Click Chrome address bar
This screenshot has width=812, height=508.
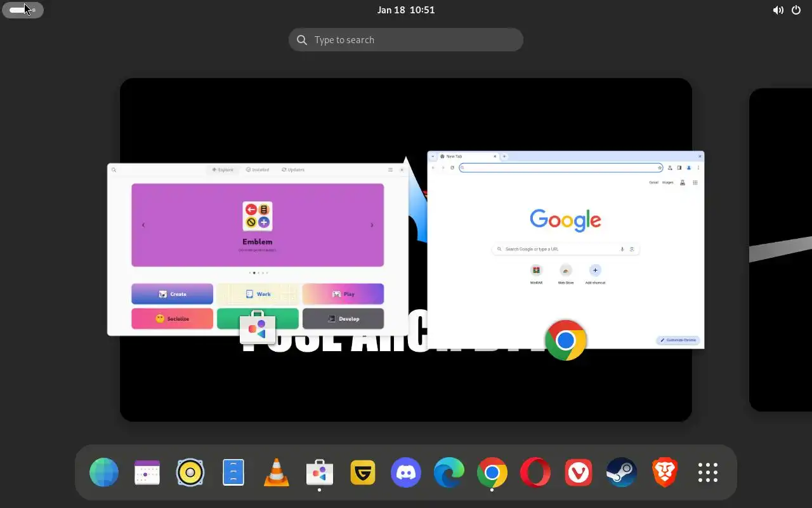click(x=561, y=168)
